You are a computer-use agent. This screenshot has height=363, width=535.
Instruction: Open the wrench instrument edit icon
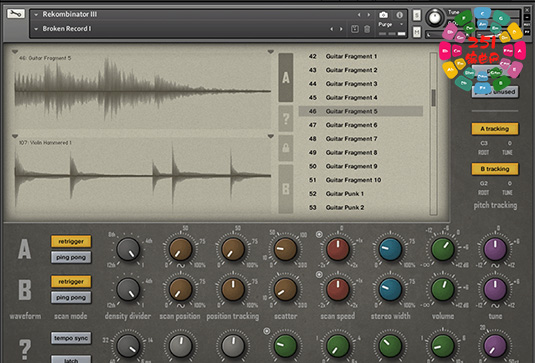(x=16, y=14)
